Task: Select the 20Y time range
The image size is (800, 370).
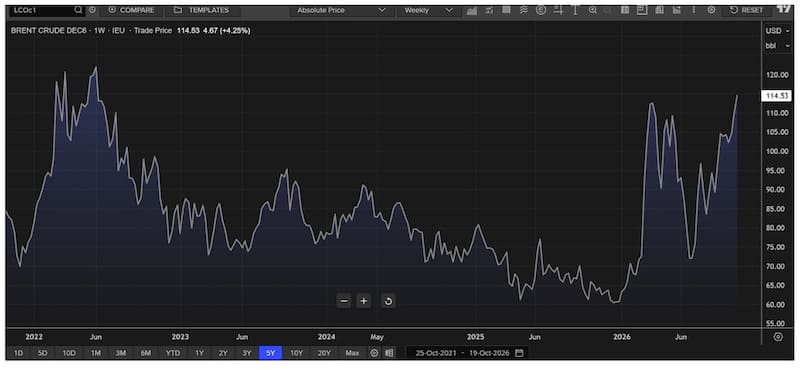Action: coord(324,353)
